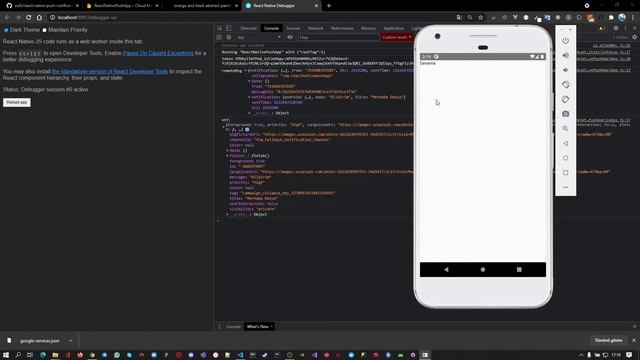Screen dimensions: 640x360
Task: Click the Reload app button
Action: coord(17,102)
